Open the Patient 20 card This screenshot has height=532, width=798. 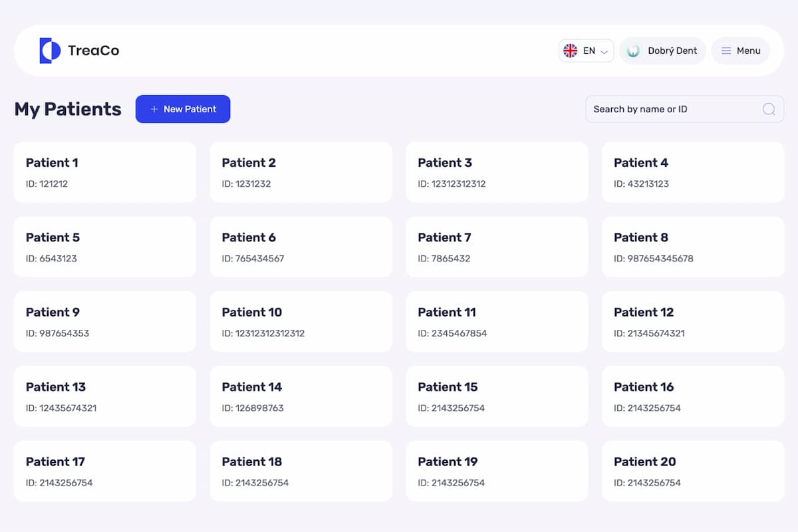tap(693, 471)
